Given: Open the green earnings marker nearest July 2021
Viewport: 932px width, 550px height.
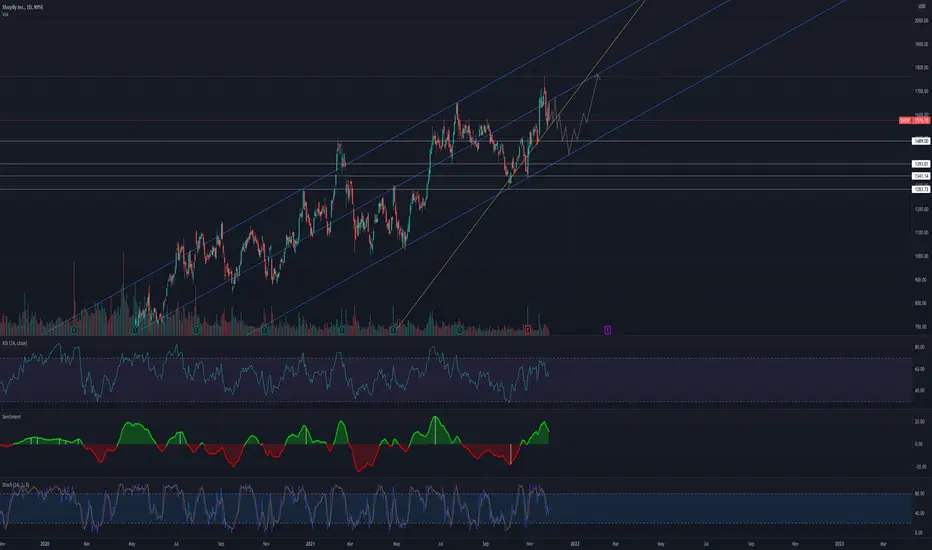Looking at the screenshot, I should click(459, 329).
